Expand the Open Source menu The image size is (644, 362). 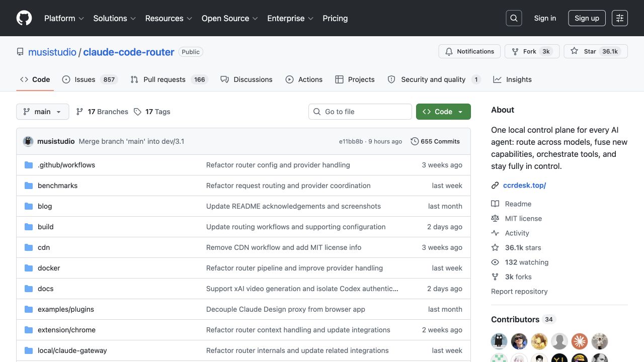coord(230,18)
